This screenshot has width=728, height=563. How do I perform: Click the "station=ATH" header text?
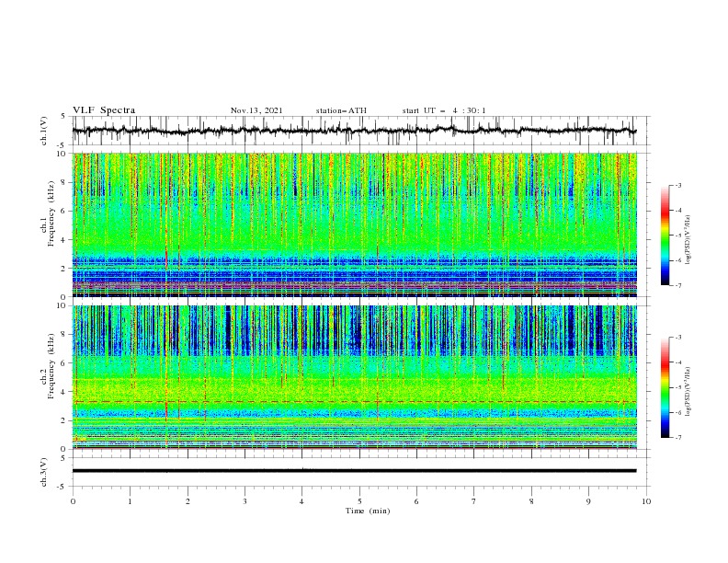tap(341, 110)
